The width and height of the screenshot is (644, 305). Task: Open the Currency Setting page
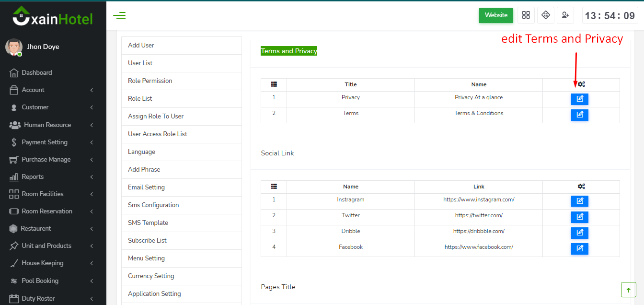tap(151, 276)
